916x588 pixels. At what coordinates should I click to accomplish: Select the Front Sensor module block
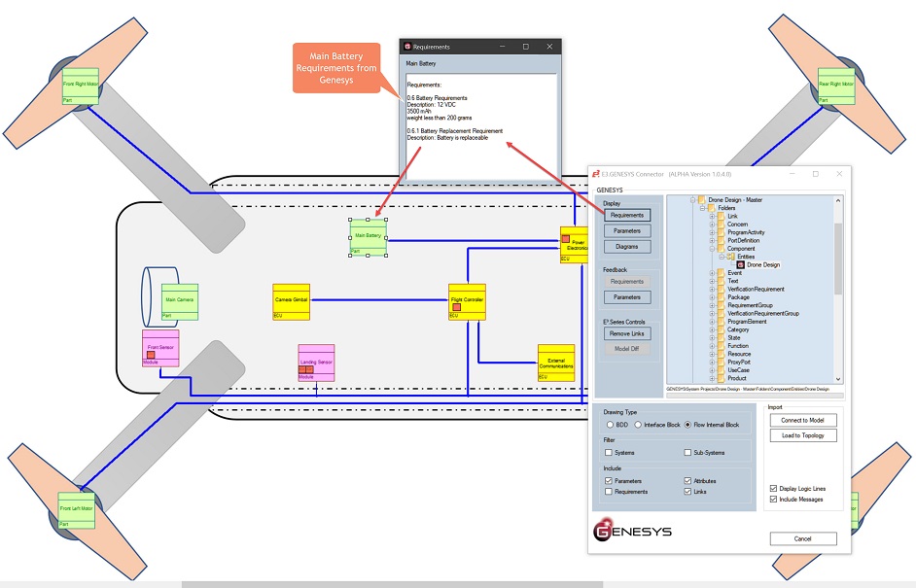pos(160,349)
